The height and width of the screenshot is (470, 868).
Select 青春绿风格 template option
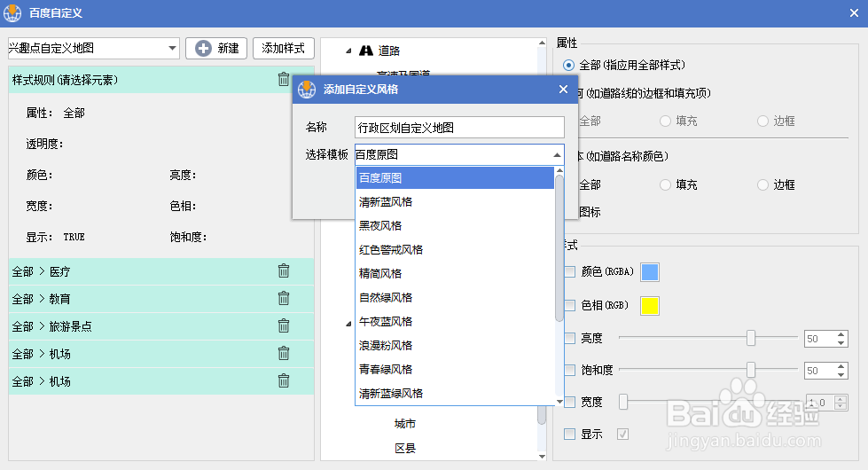click(x=455, y=369)
